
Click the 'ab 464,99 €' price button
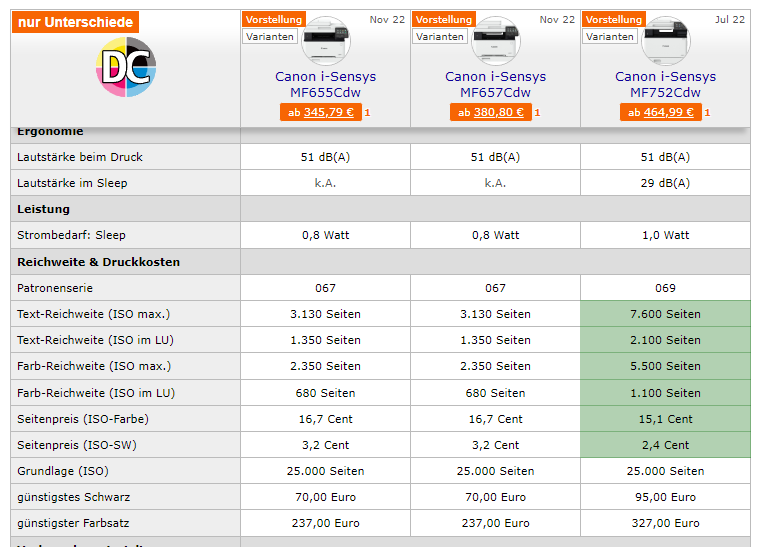pos(661,112)
